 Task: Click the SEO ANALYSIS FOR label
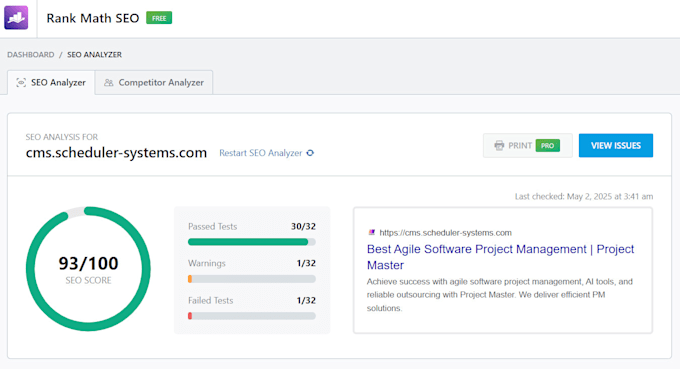62,137
